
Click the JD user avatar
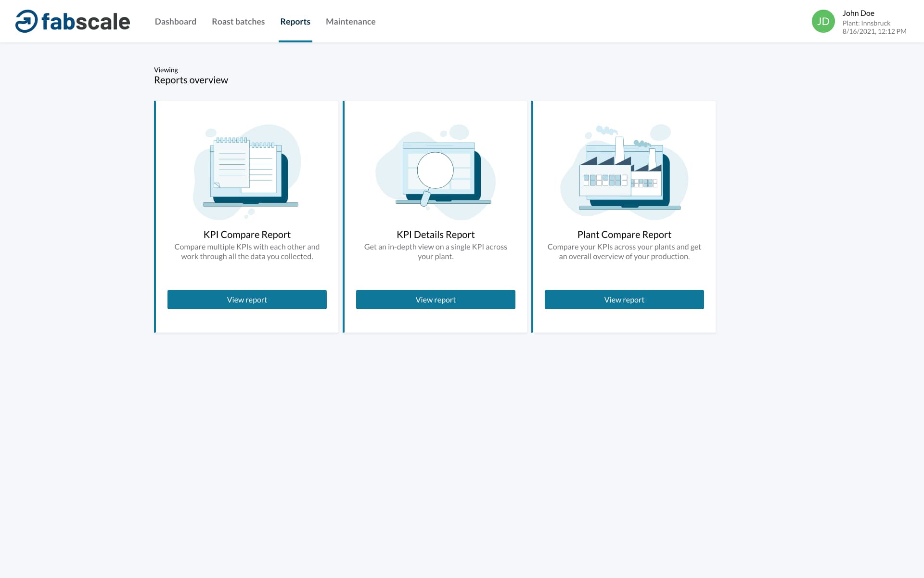click(823, 21)
